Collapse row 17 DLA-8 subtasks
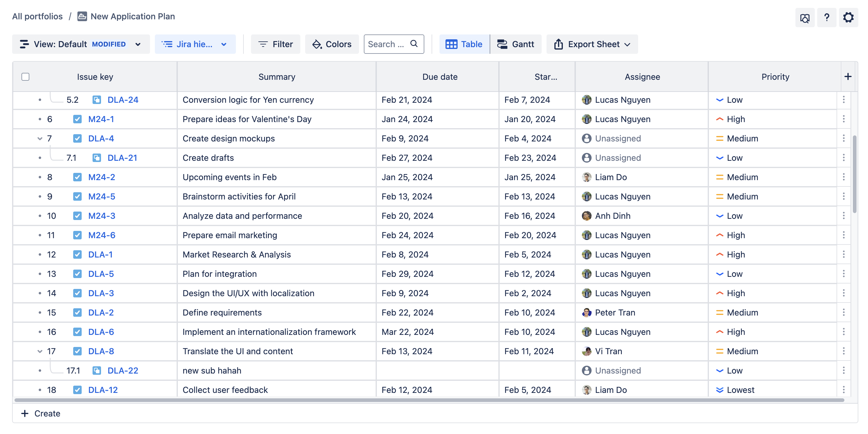This screenshot has width=868, height=434. (40, 351)
